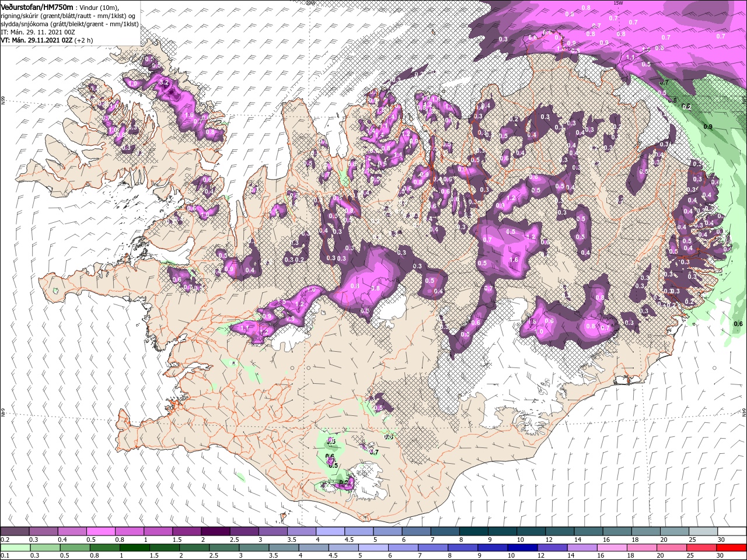Pick the red-pink swatch at label 25, lower legend

pos(701,548)
